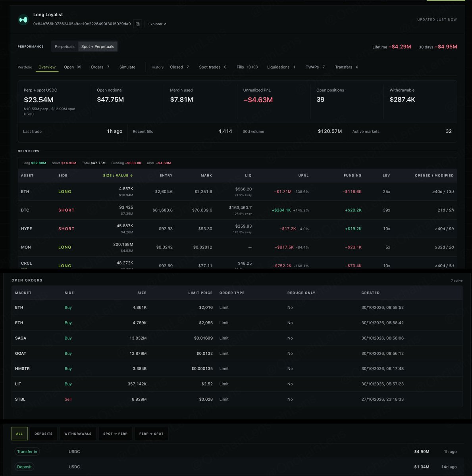The image size is (472, 476).
Task: Sort open perps by Funding column
Action: pyautogui.click(x=353, y=175)
